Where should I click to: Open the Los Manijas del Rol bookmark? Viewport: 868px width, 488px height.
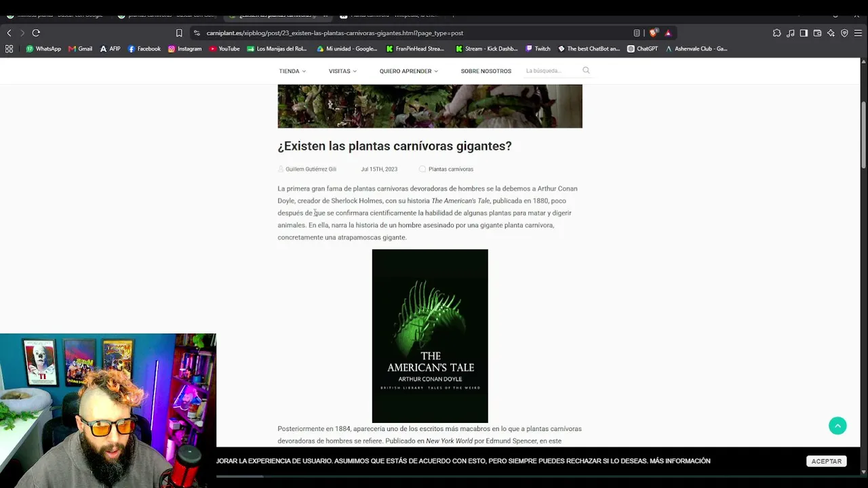point(277,49)
